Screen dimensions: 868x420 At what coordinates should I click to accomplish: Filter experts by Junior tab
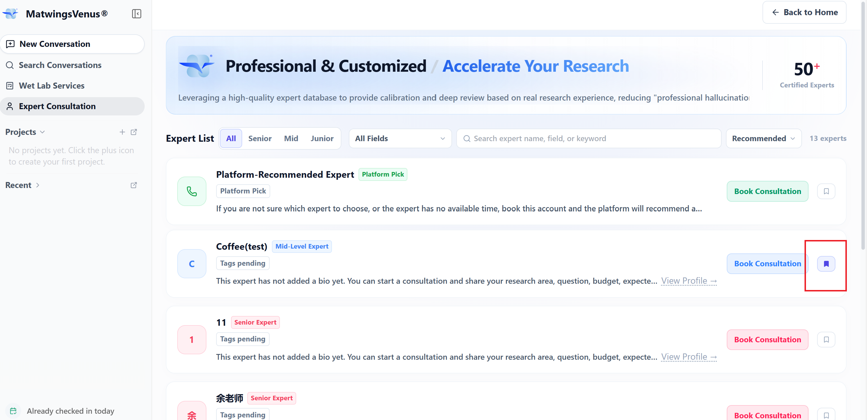coord(322,138)
